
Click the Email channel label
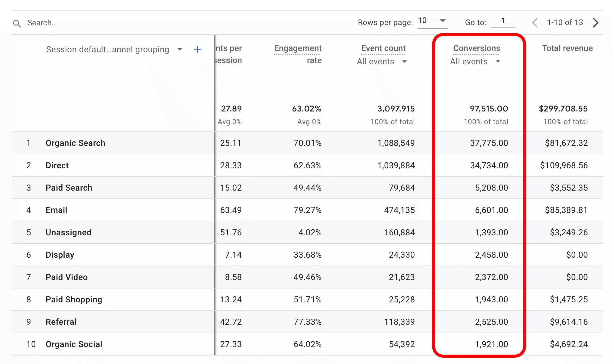[56, 210]
